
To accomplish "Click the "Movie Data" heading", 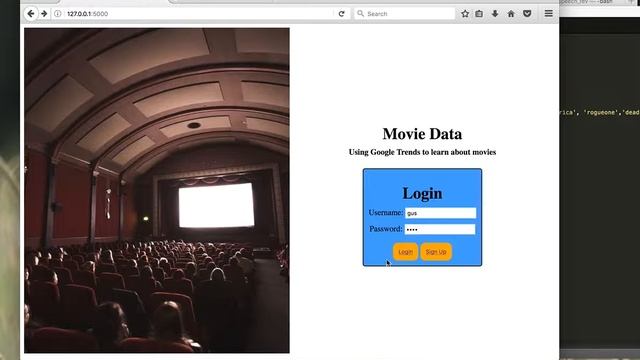I will (422, 134).
